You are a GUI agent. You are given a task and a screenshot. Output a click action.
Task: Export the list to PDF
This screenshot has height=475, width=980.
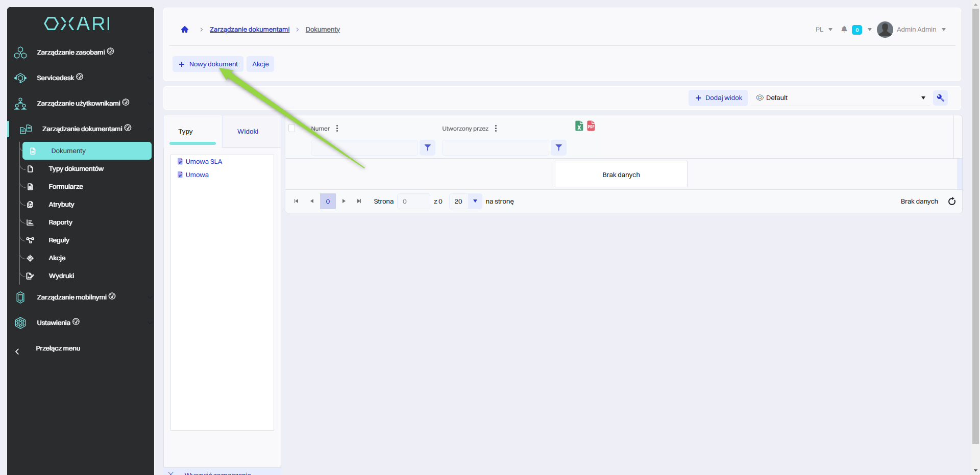coord(591,126)
